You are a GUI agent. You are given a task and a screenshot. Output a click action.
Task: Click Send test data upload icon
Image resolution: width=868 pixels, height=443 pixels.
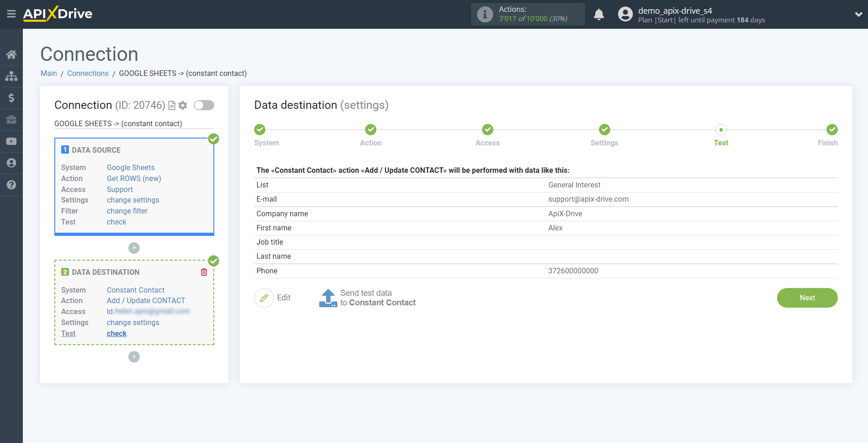point(328,298)
